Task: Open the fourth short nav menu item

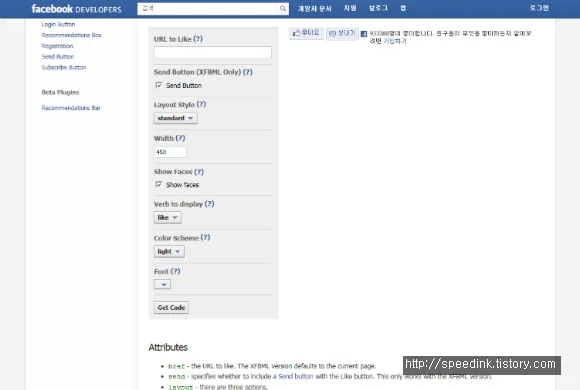Action: coord(403,8)
